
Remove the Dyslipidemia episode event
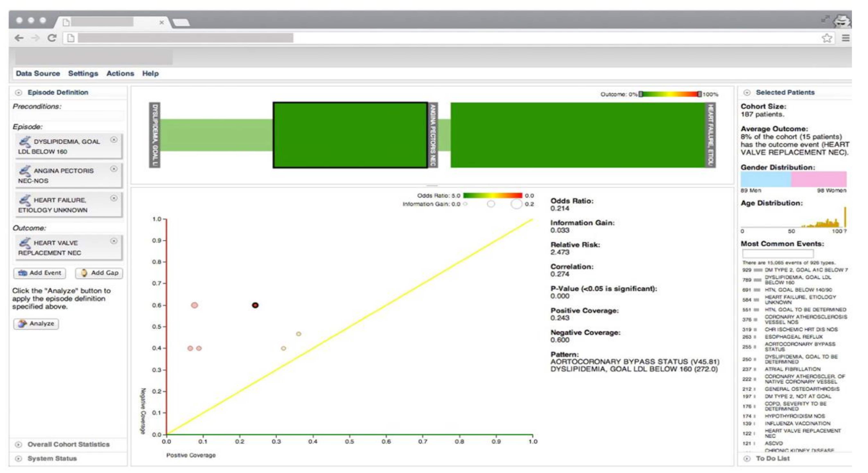[114, 140]
